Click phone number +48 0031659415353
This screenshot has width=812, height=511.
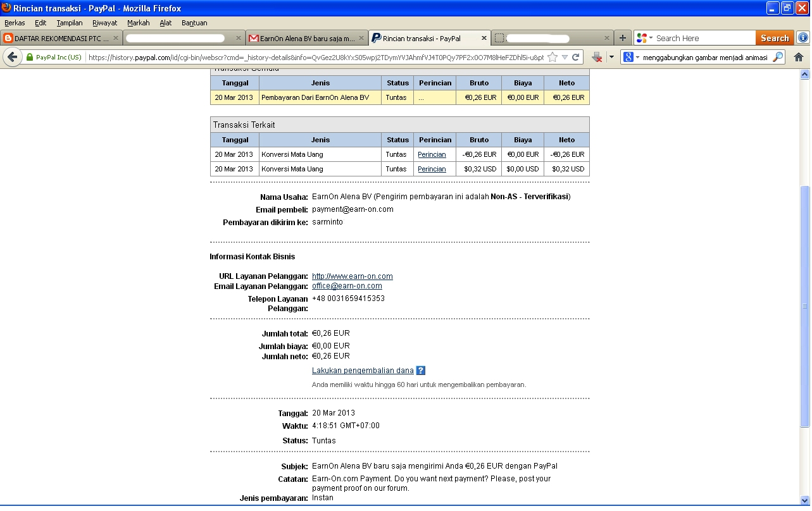(x=348, y=299)
